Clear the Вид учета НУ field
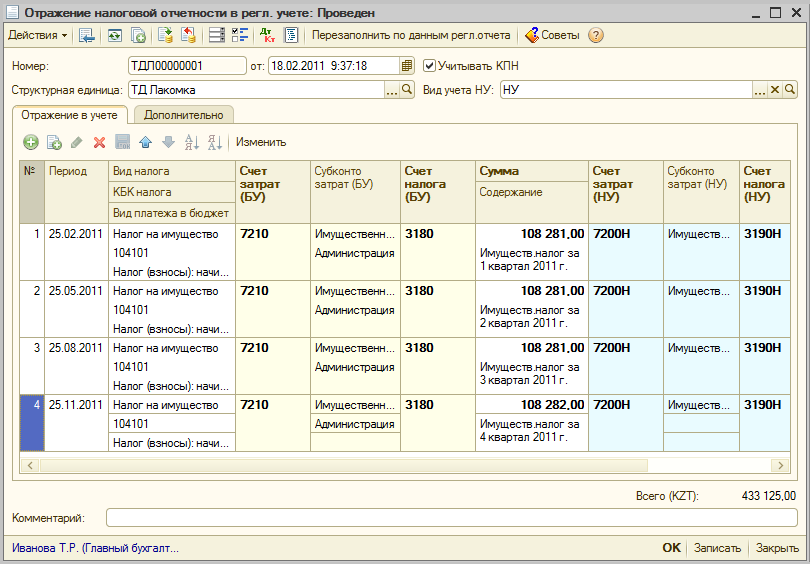 click(x=774, y=90)
